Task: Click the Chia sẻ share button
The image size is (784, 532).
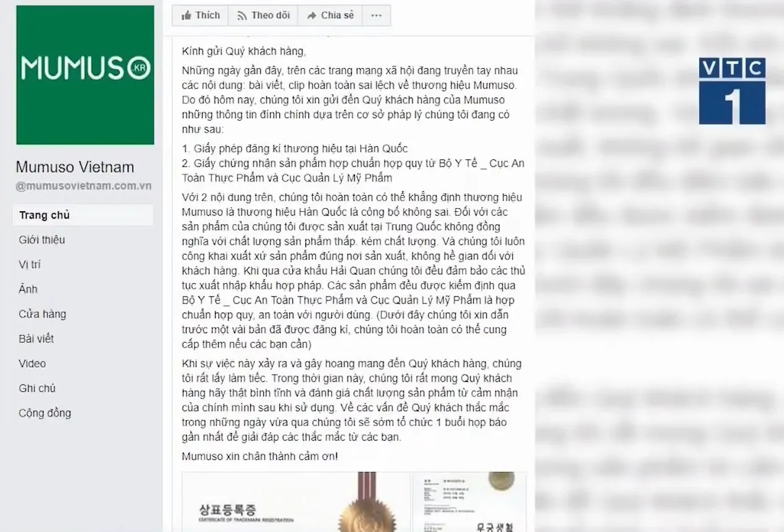Action: coord(330,15)
